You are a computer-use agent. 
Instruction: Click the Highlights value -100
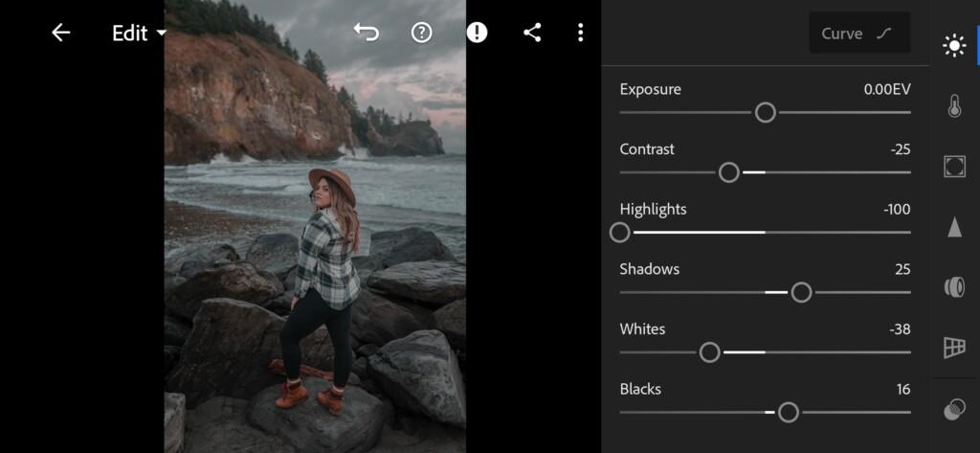[x=896, y=210]
